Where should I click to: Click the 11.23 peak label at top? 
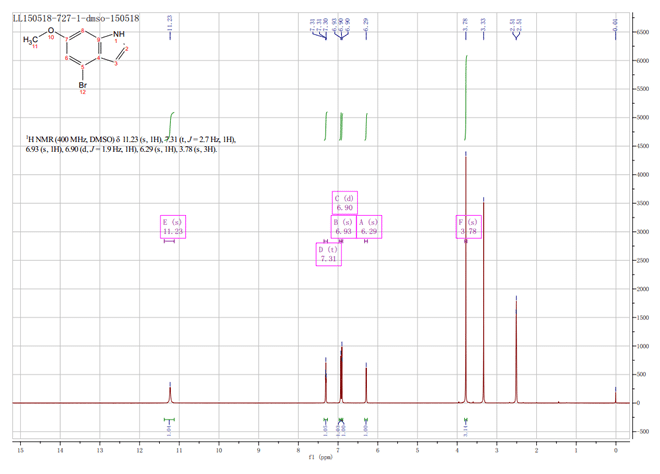[170, 22]
